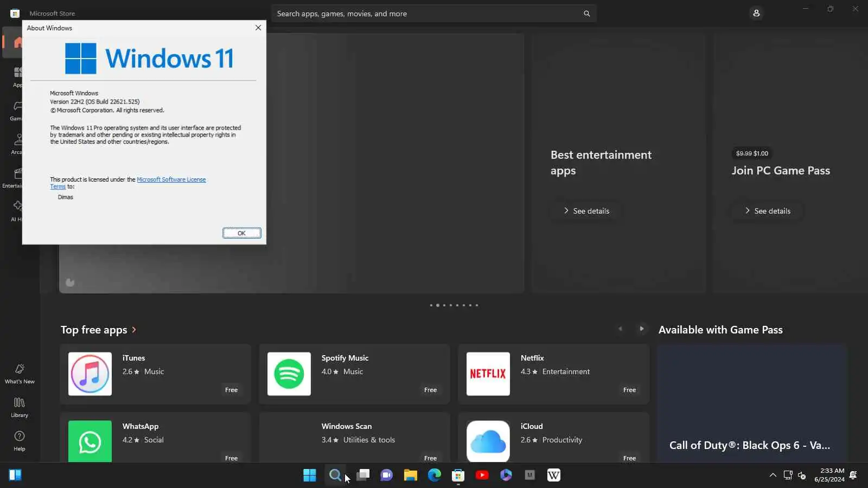Open the Windows Start menu
Viewport: 868px width, 488px height.
click(x=310, y=475)
